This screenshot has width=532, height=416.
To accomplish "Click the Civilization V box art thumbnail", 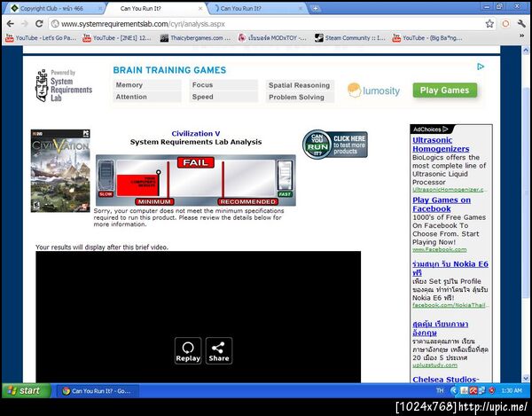I will point(60,170).
